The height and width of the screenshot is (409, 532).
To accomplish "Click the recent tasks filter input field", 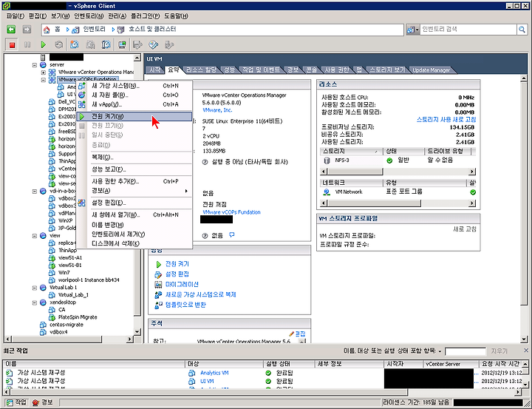I will [x=465, y=351].
